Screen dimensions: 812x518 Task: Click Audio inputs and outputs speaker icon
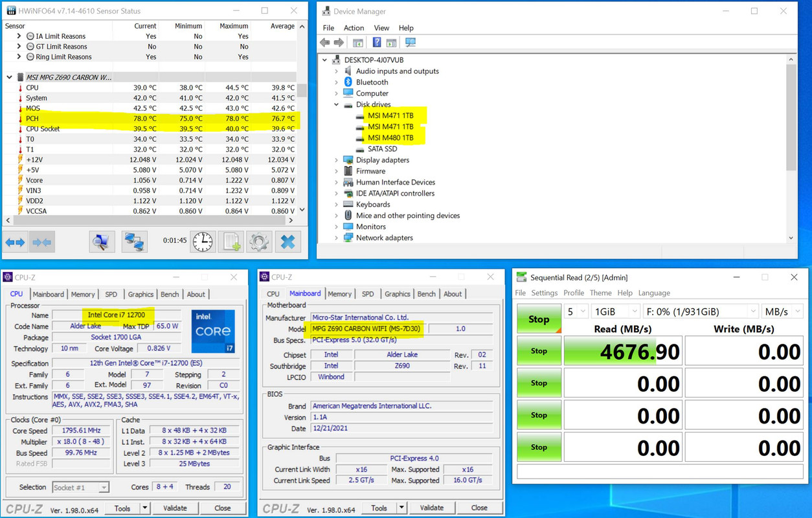tap(348, 71)
